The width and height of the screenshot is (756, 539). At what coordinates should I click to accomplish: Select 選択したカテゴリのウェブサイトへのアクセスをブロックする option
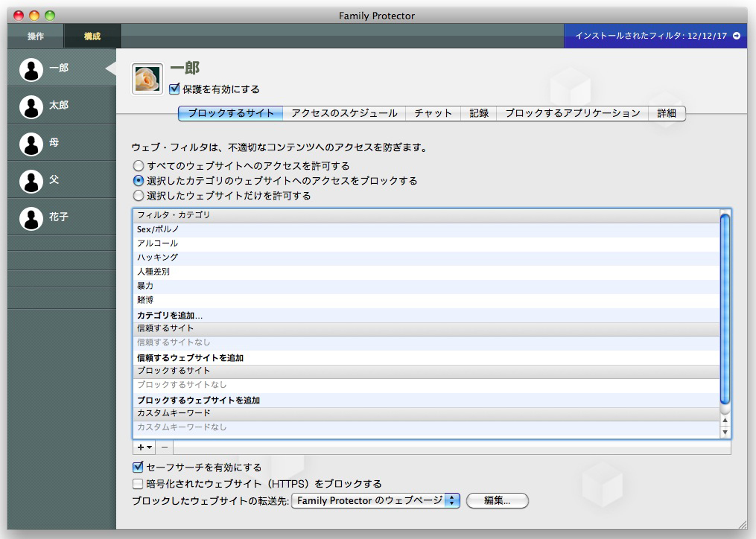point(139,181)
